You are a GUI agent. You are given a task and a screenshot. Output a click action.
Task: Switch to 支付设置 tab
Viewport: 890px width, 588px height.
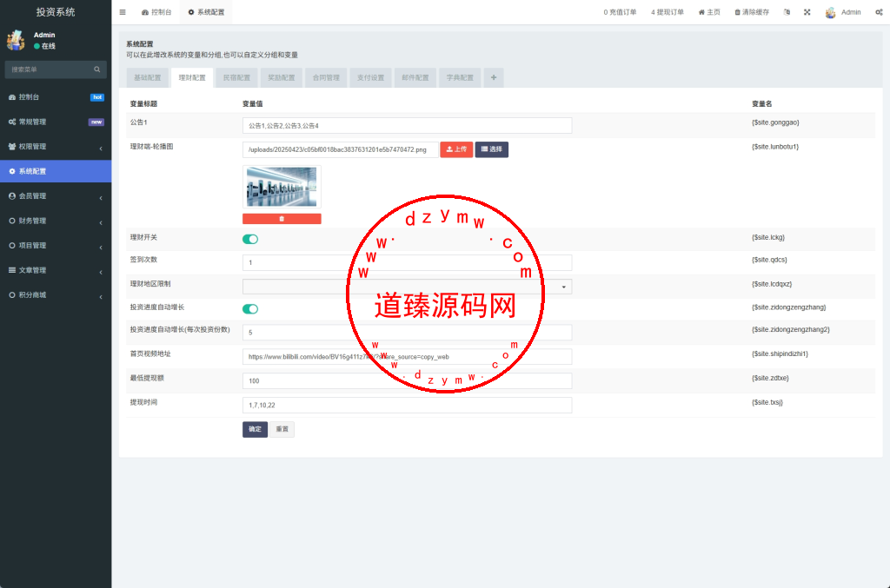point(370,77)
